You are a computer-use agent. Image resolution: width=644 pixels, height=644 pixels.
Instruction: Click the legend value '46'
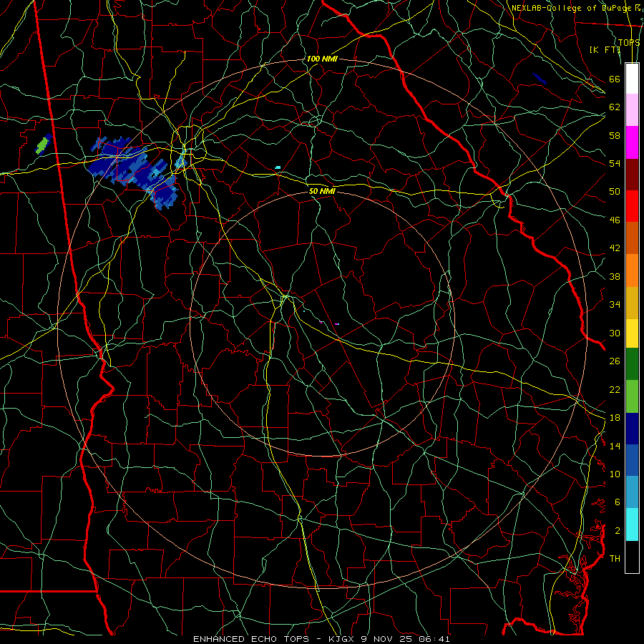pos(615,220)
